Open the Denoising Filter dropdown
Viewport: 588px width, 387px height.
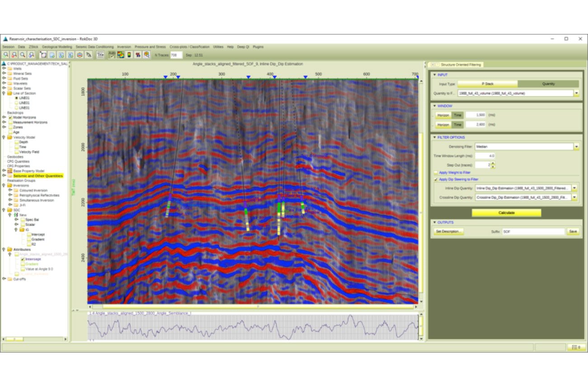point(577,146)
